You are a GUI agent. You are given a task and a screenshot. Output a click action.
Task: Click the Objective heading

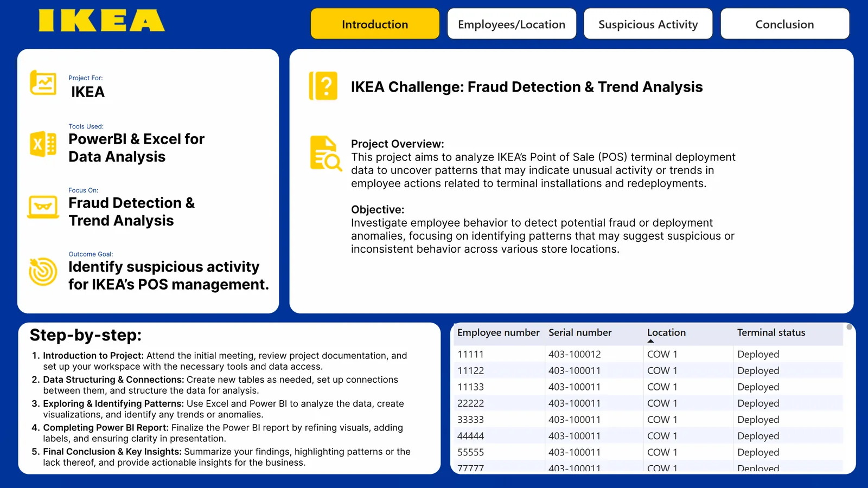[378, 209]
